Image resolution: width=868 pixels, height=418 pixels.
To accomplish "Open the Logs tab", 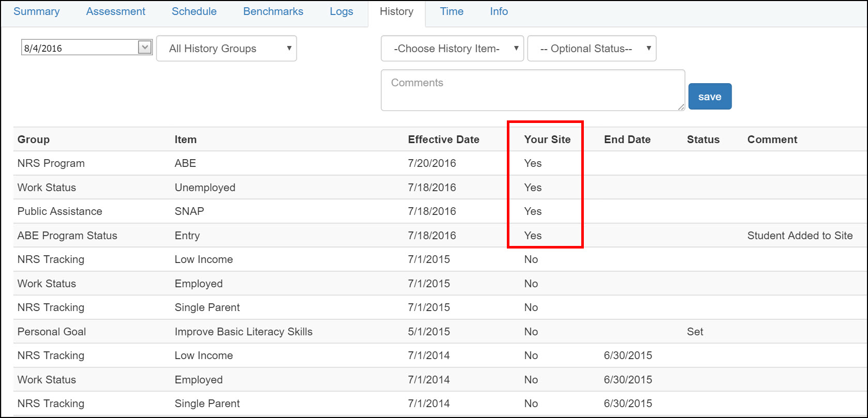I will point(342,11).
